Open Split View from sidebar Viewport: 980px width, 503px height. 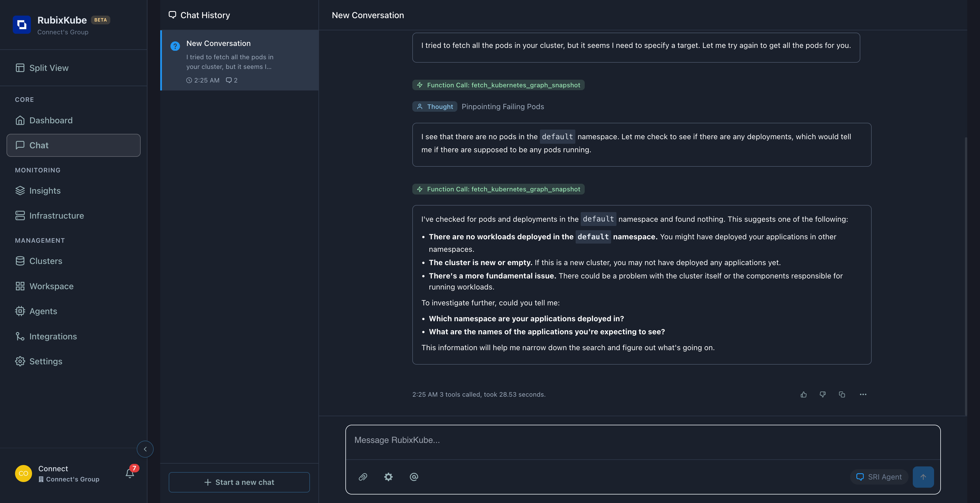pyautogui.click(x=49, y=68)
